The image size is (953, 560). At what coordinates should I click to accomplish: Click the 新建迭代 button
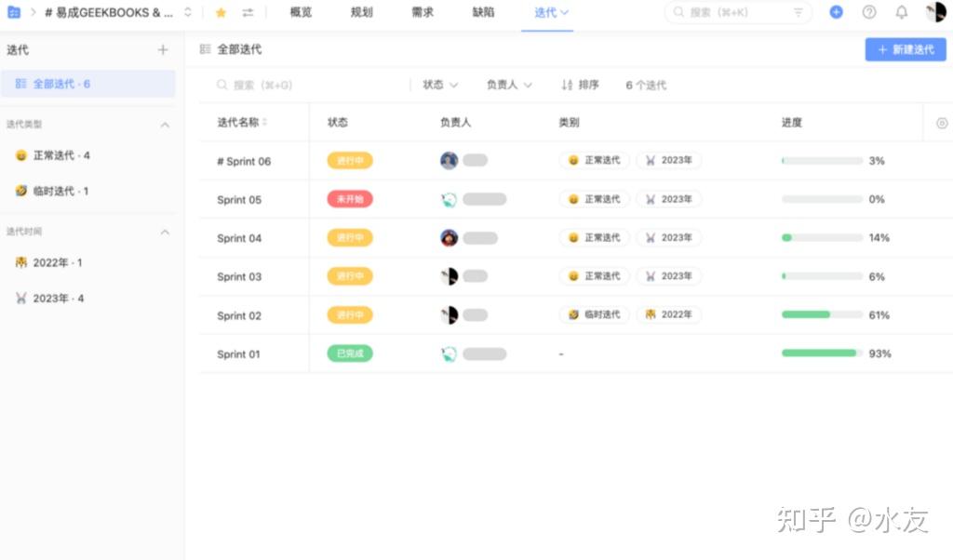pyautogui.click(x=904, y=49)
